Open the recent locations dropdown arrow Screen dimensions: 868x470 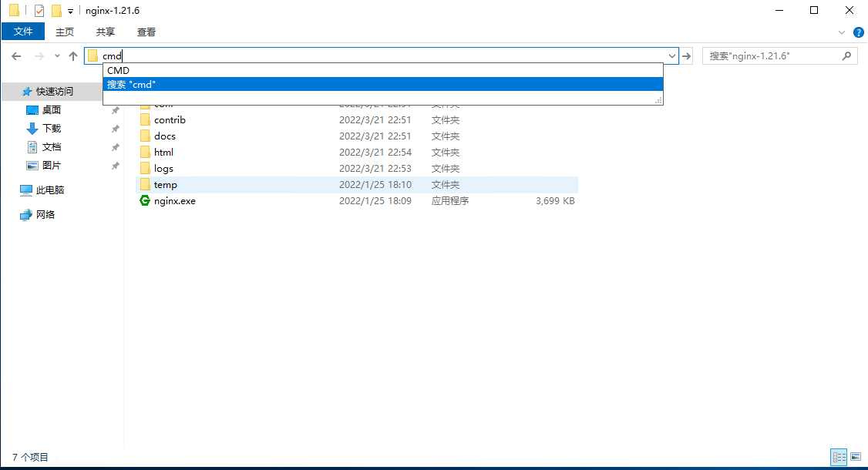[x=57, y=56]
